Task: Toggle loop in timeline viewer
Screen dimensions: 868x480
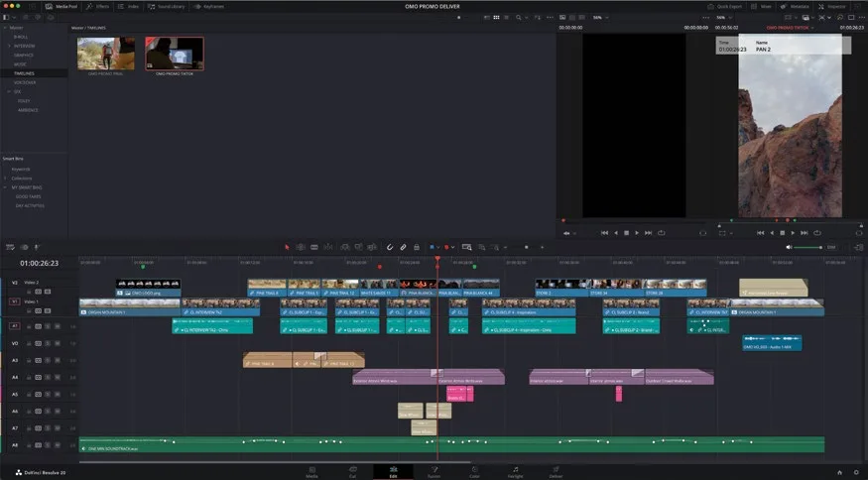Action: pos(817,233)
